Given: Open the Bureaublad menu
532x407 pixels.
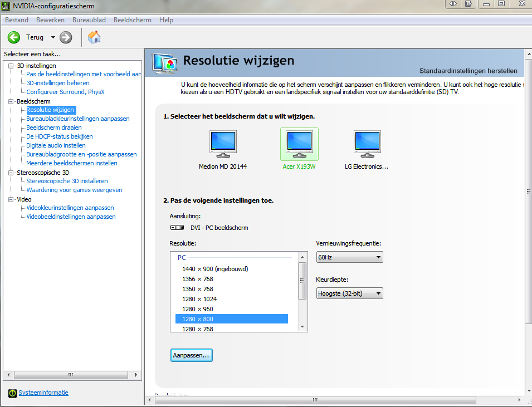Looking at the screenshot, I should click(x=89, y=20).
